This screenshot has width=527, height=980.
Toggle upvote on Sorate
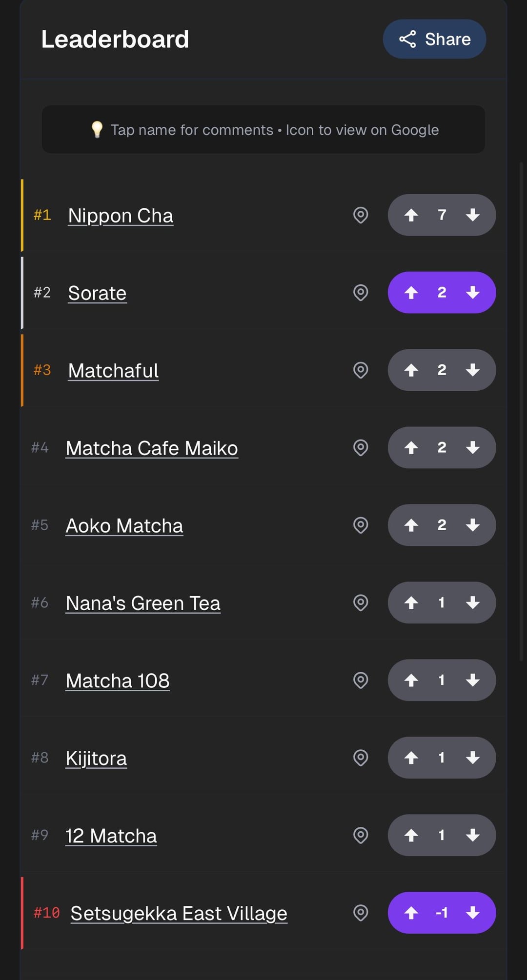[x=411, y=293]
